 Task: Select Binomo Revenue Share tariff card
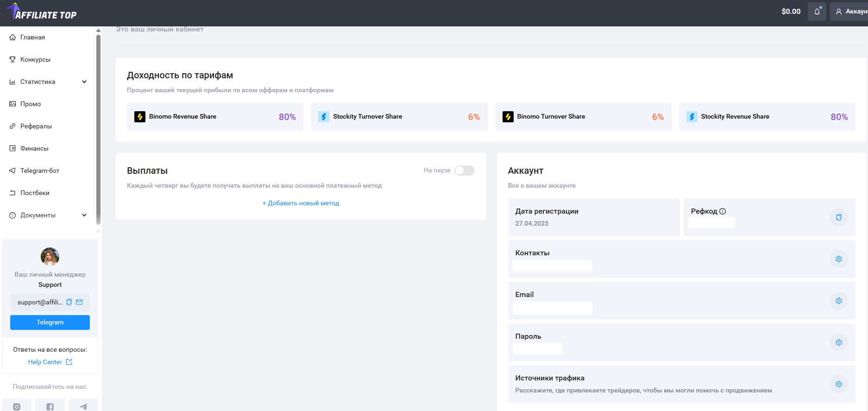tap(215, 117)
